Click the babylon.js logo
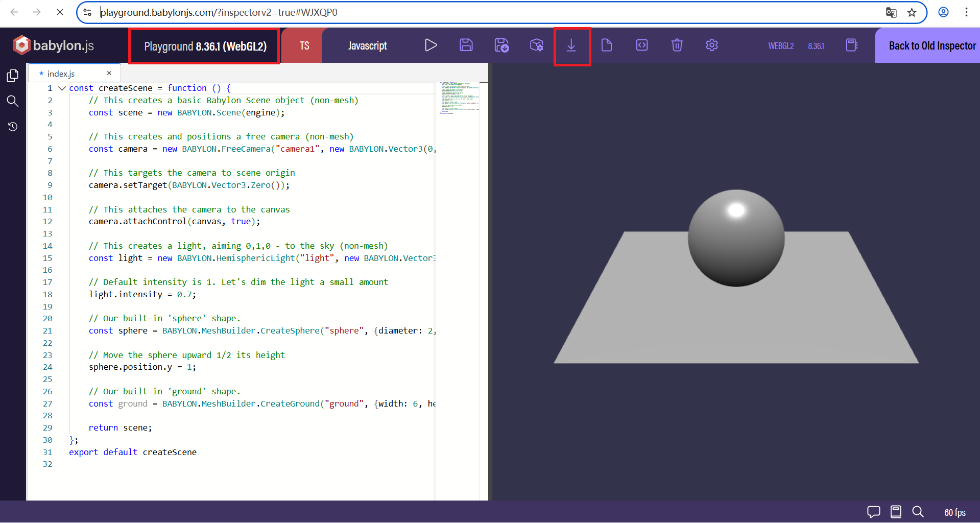This screenshot has width=980, height=523. (53, 45)
